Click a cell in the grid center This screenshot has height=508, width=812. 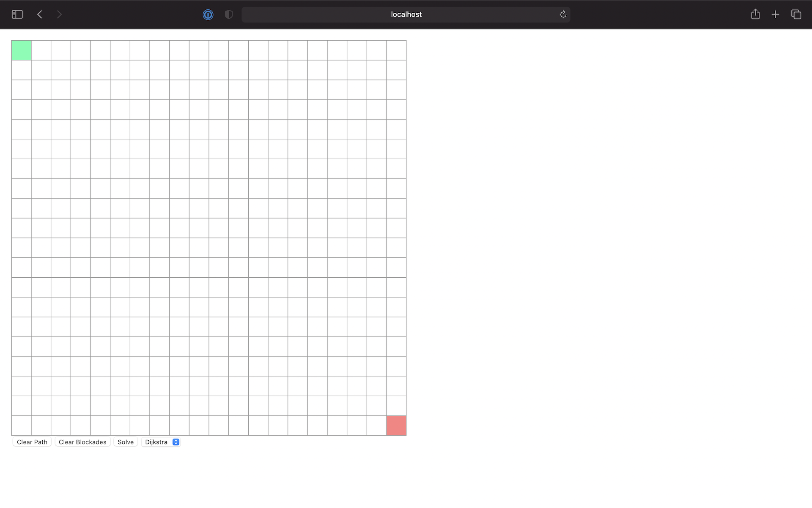click(209, 237)
